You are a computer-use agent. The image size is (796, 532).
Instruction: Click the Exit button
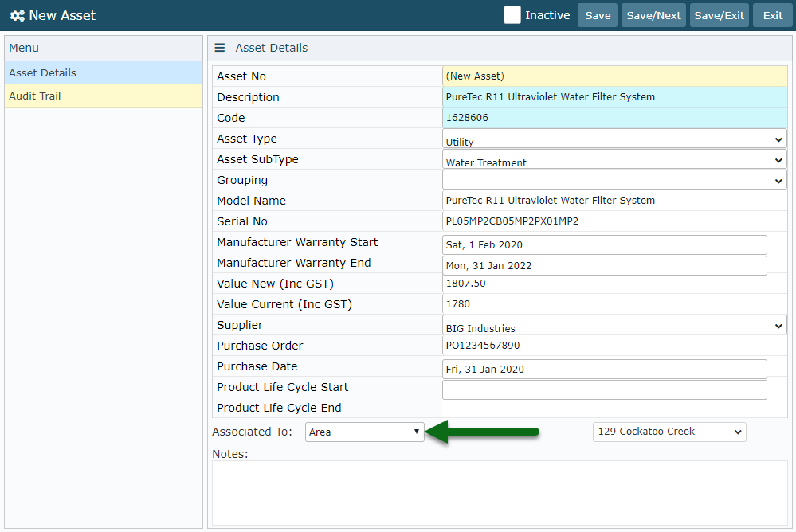(773, 15)
